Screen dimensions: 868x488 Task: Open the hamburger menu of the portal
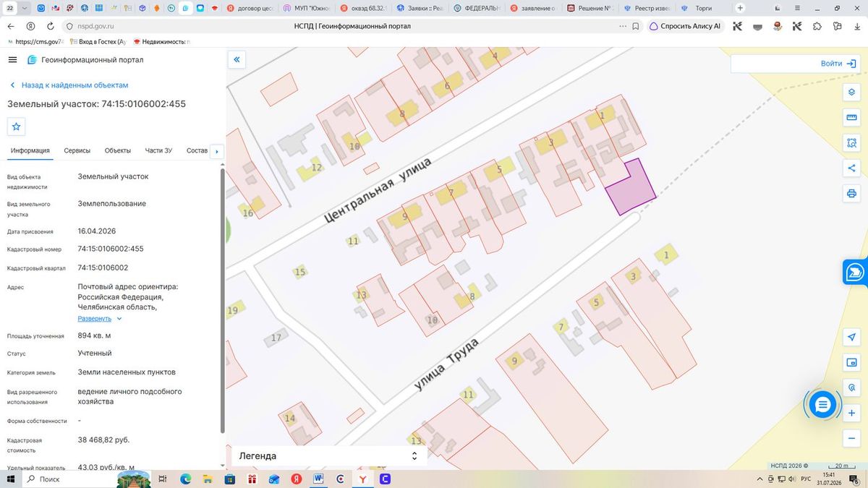coord(12,59)
